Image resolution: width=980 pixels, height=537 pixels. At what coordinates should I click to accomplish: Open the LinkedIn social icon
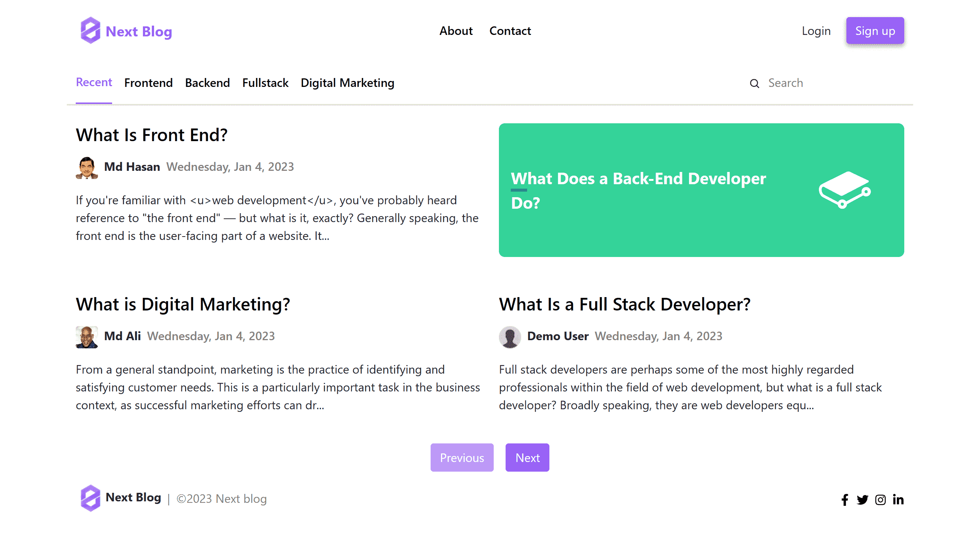coord(898,499)
